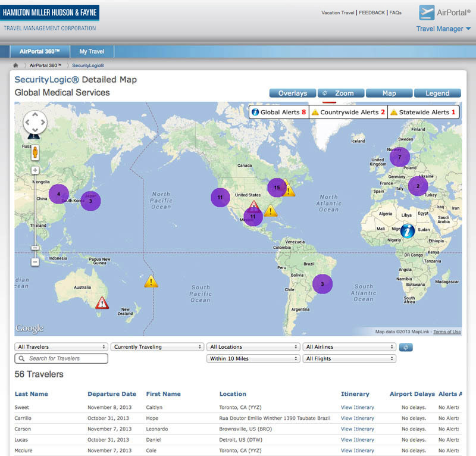Click the purple 2 cluster near Ukraine

click(418, 186)
